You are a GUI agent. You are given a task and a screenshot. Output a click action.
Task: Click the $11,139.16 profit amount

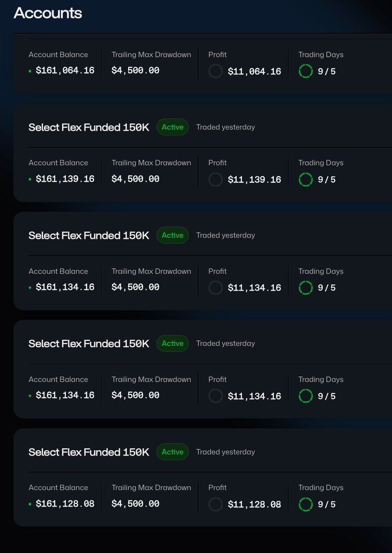(255, 180)
